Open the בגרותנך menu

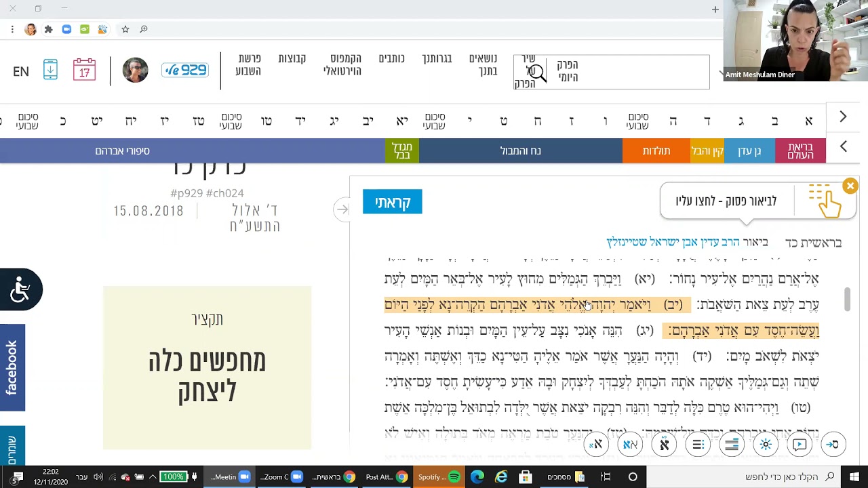[437, 59]
